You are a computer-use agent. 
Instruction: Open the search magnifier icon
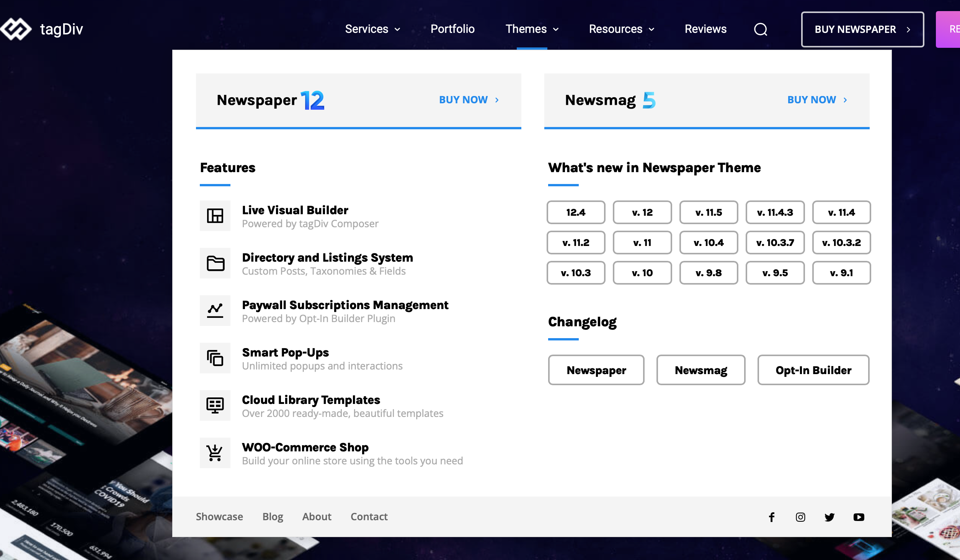(761, 29)
